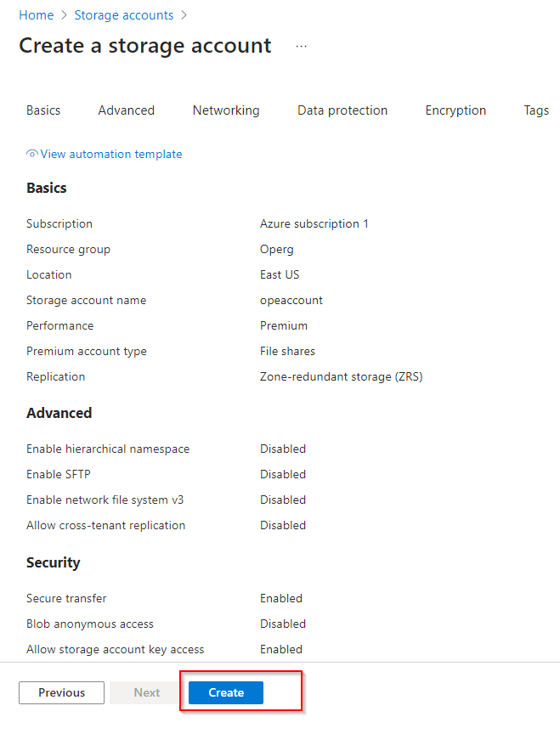The height and width of the screenshot is (734, 560).
Task: Open the Tags tab
Action: point(536,110)
